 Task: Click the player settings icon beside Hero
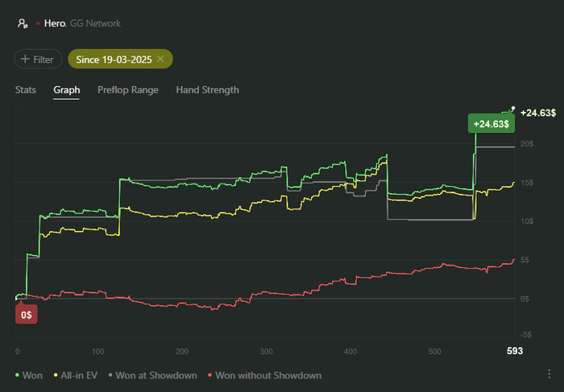click(23, 23)
